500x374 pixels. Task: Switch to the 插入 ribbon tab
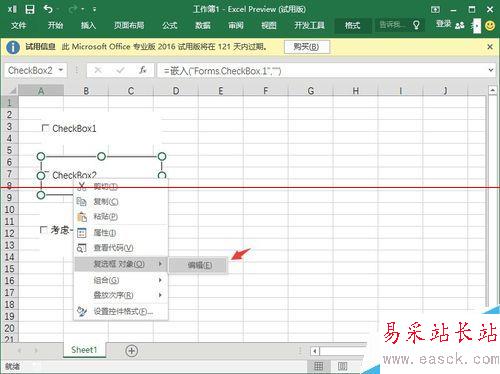point(88,25)
